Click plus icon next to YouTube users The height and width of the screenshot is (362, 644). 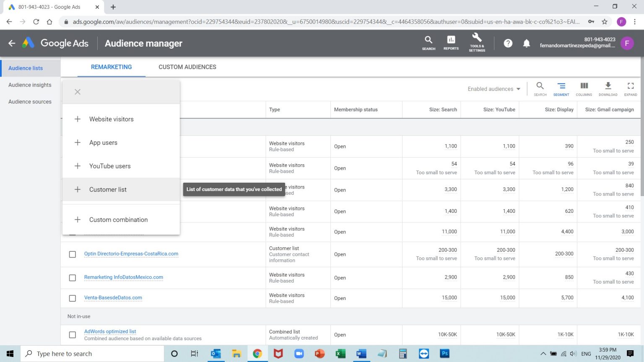tap(78, 166)
